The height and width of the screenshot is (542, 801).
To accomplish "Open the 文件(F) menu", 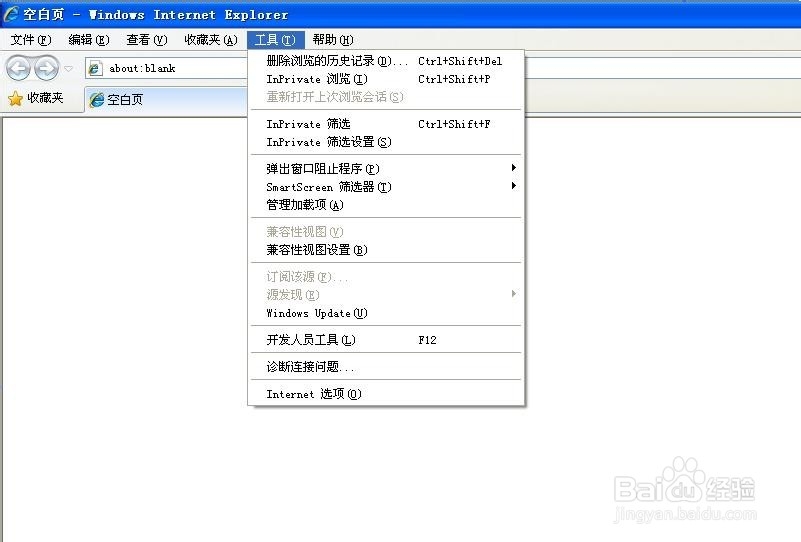I will (31, 40).
